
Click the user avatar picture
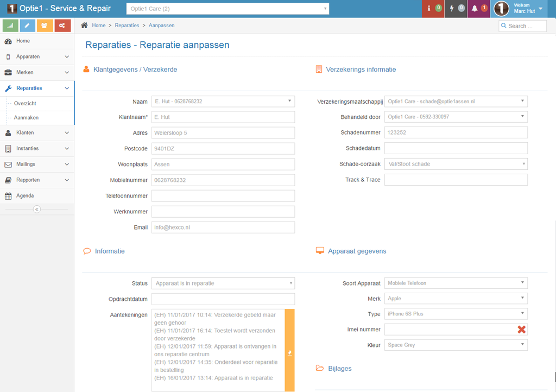501,9
